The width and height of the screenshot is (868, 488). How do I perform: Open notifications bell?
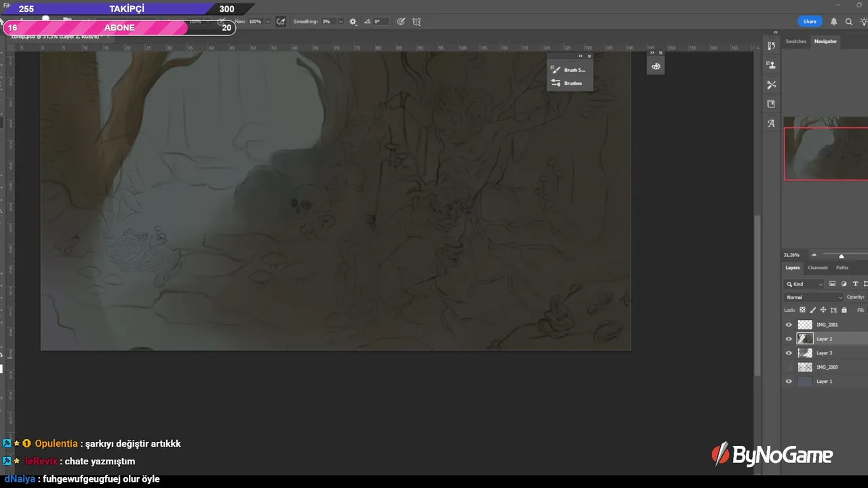click(834, 22)
